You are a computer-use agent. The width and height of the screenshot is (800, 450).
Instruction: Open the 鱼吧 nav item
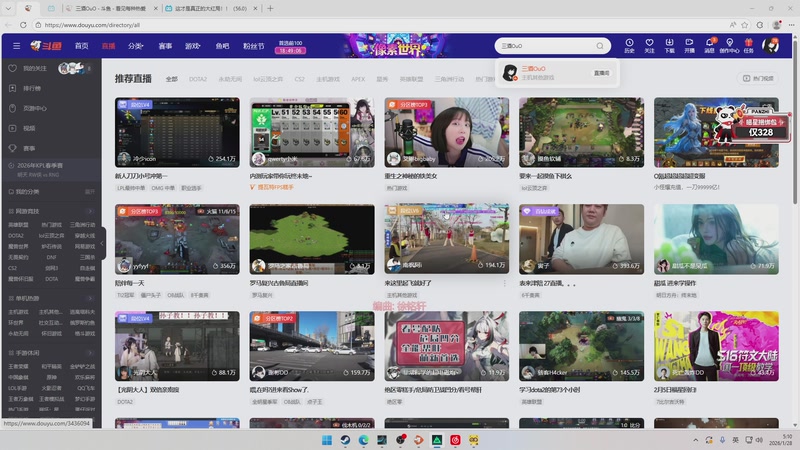tap(222, 46)
